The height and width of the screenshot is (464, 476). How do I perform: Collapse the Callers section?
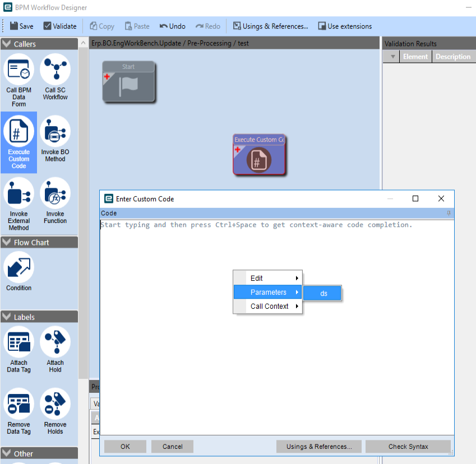pyautogui.click(x=6, y=44)
